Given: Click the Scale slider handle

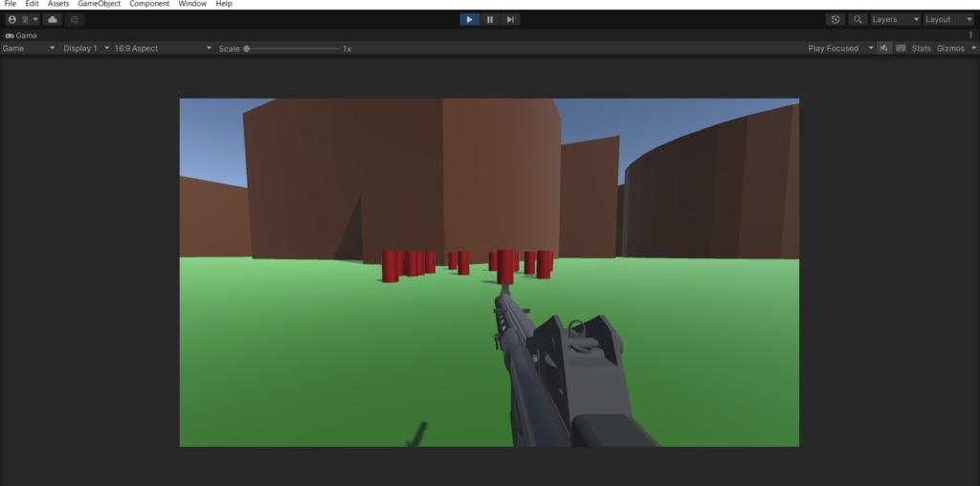Looking at the screenshot, I should point(246,48).
